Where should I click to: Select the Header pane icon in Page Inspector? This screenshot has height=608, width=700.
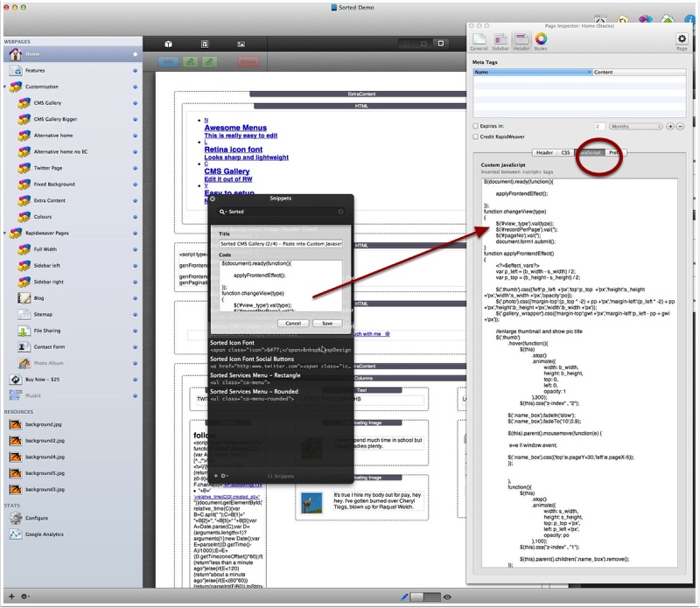tap(521, 39)
